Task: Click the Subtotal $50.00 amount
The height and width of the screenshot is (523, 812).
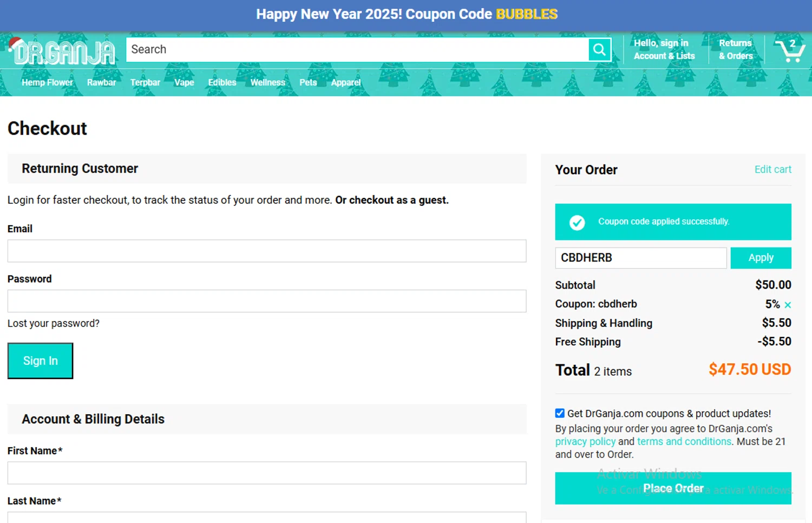Action: 773,285
